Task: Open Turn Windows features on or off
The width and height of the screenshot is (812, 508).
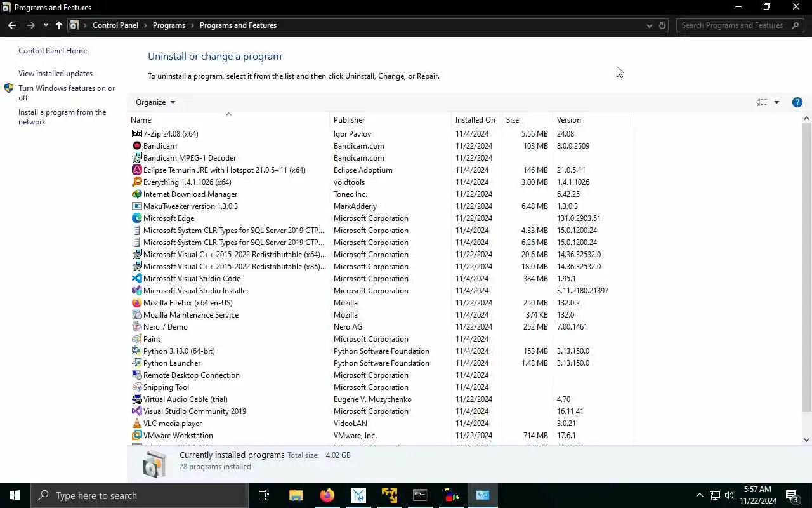Action: (x=67, y=93)
